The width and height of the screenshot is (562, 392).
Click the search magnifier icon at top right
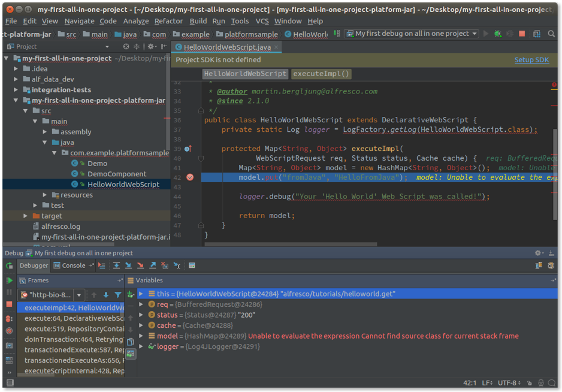(x=552, y=34)
